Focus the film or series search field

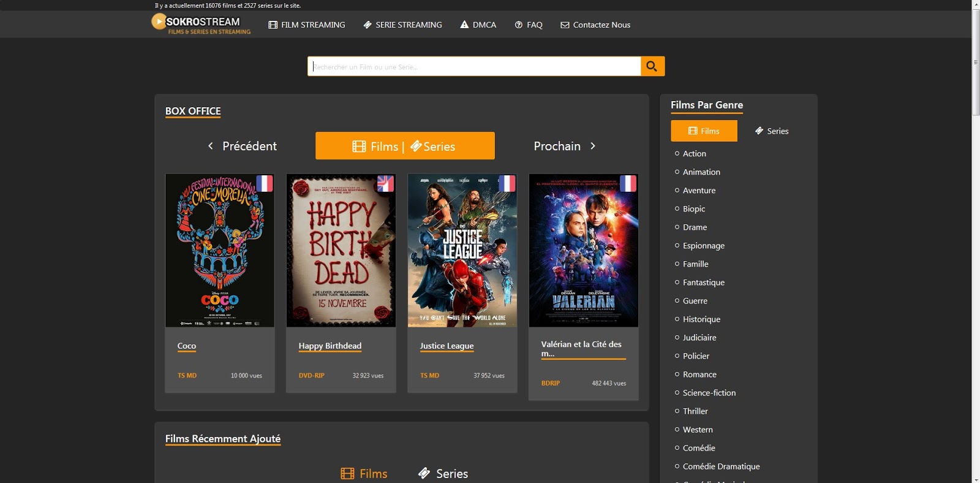click(x=474, y=66)
